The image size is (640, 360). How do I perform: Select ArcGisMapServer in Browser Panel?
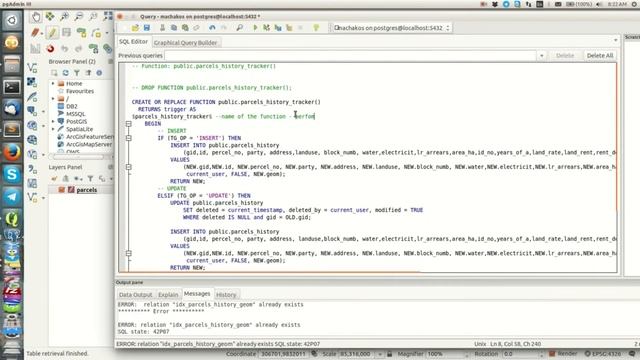(89, 144)
